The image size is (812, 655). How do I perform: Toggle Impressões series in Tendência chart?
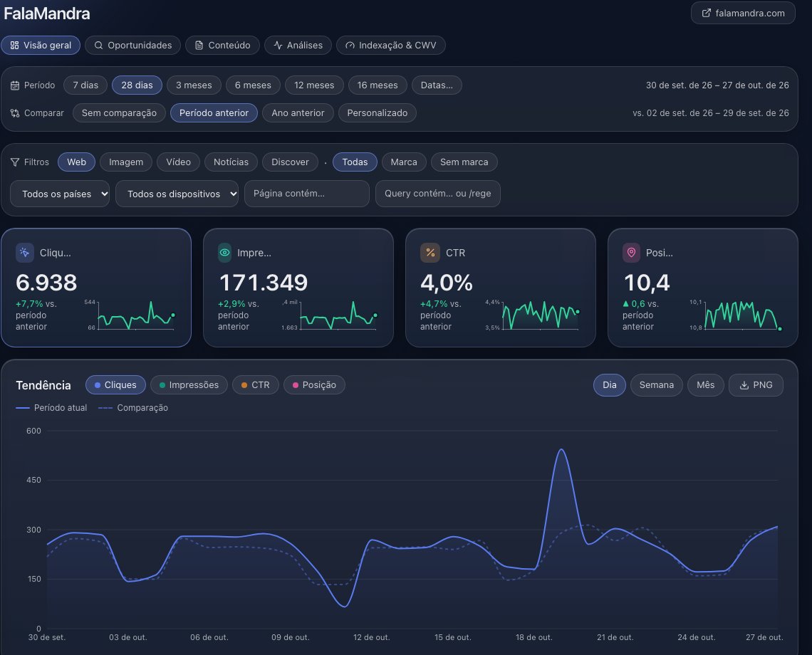pos(189,384)
